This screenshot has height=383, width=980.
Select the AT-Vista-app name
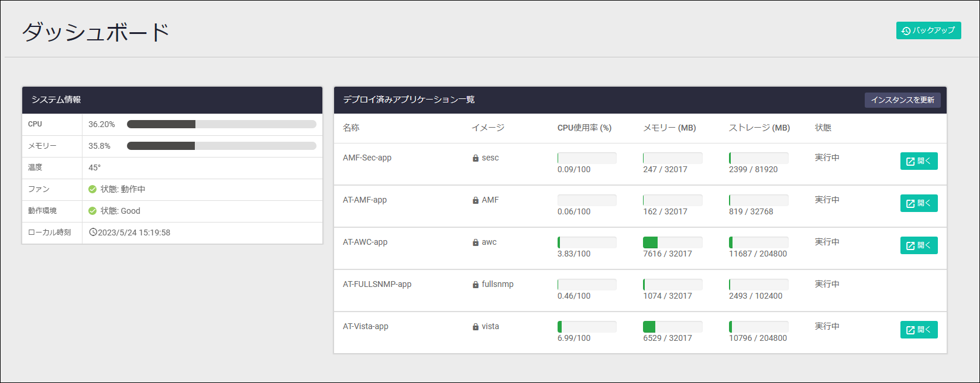pyautogui.click(x=366, y=326)
